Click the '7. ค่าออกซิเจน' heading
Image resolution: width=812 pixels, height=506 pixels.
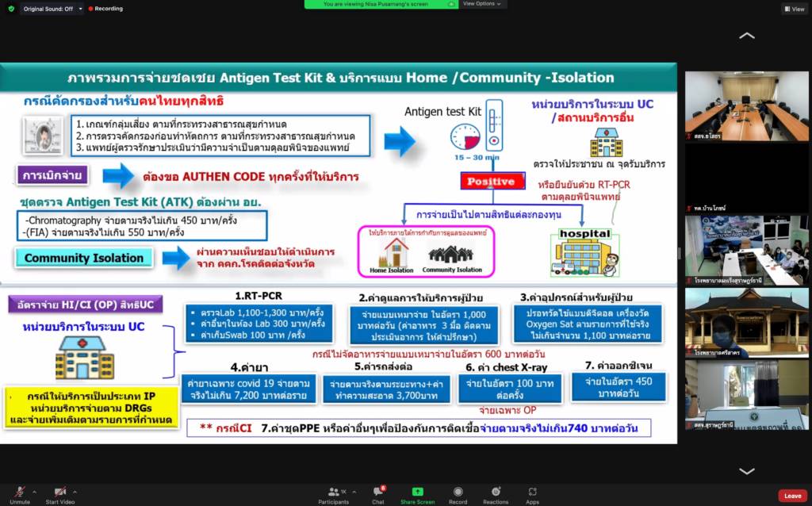tap(619, 365)
